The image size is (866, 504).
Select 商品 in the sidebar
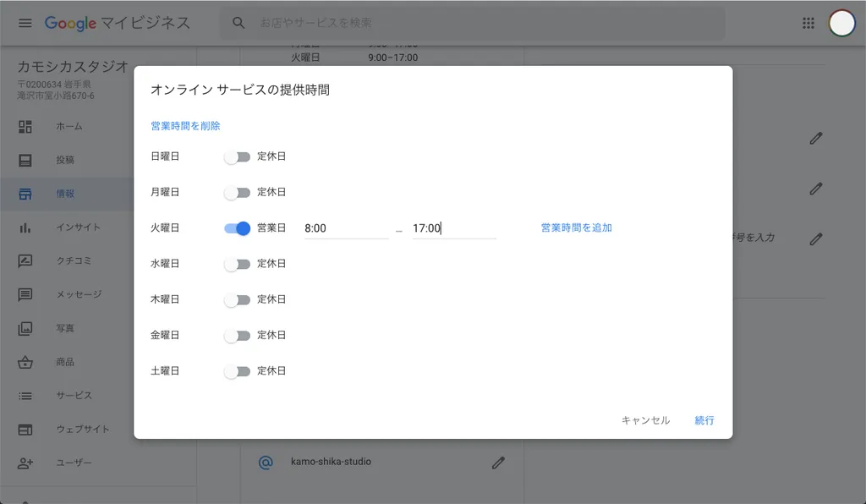pyautogui.click(x=65, y=362)
